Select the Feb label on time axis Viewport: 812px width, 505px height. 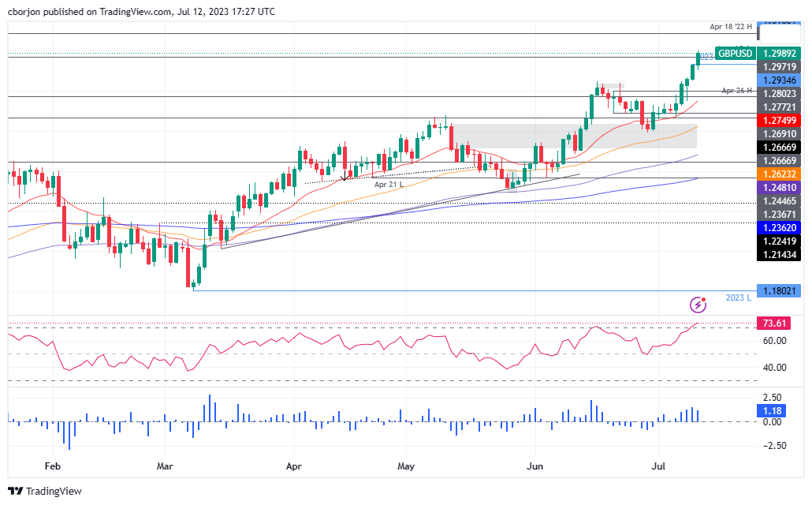click(x=53, y=466)
